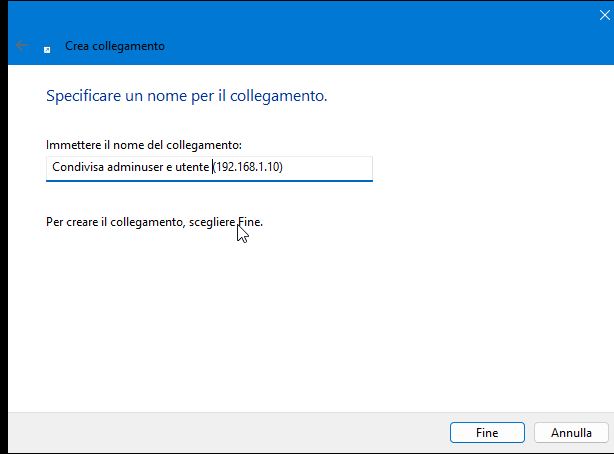Viewport: 614px width, 454px height.
Task: Click the 'Crea collegamento' title text
Action: (x=115, y=46)
